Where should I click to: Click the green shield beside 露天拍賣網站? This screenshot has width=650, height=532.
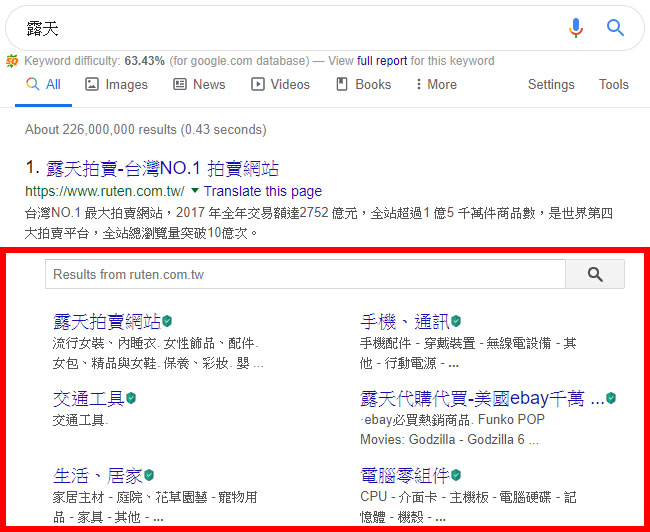tap(167, 321)
